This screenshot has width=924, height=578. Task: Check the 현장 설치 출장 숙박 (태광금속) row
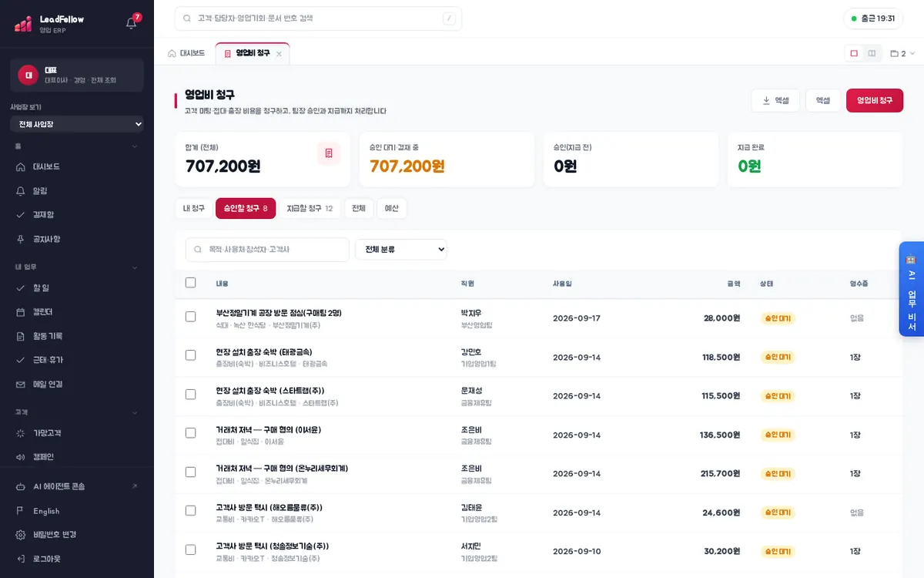coord(191,355)
